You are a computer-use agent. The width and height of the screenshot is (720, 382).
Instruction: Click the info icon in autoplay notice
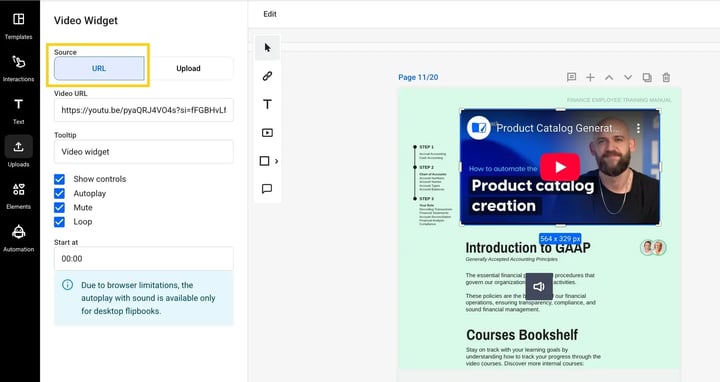point(68,285)
